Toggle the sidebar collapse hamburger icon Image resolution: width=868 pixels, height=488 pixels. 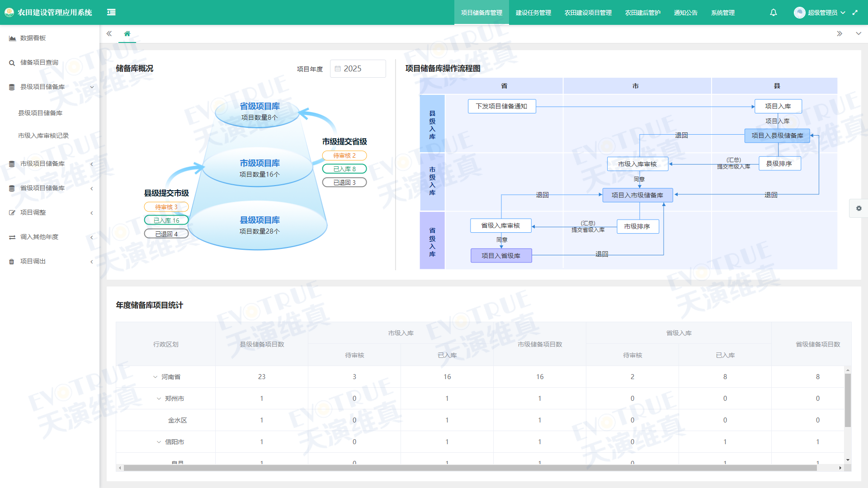(111, 12)
